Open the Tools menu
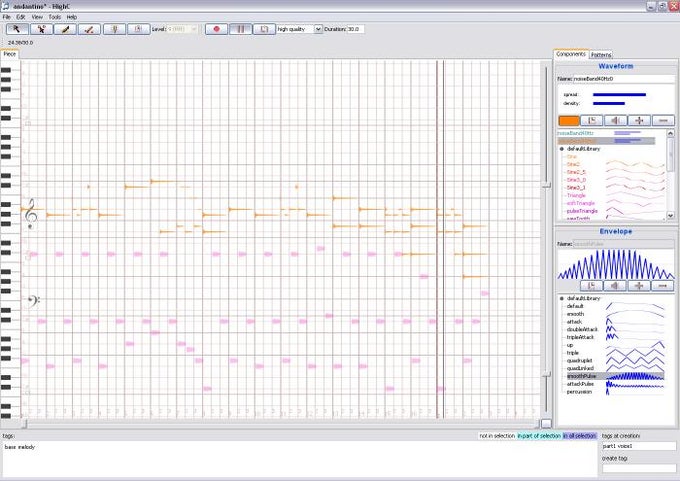The width and height of the screenshot is (680, 481). (55, 17)
